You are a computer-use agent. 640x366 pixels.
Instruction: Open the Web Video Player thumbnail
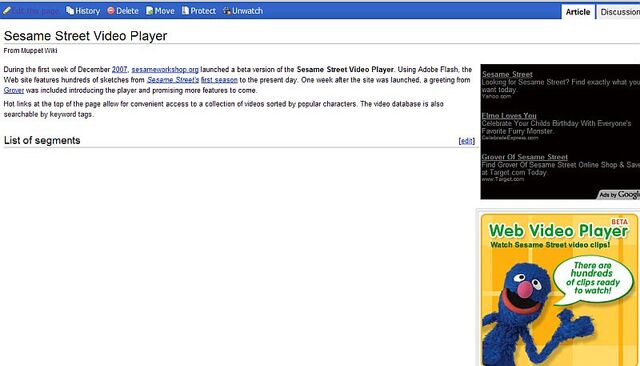[560, 290]
